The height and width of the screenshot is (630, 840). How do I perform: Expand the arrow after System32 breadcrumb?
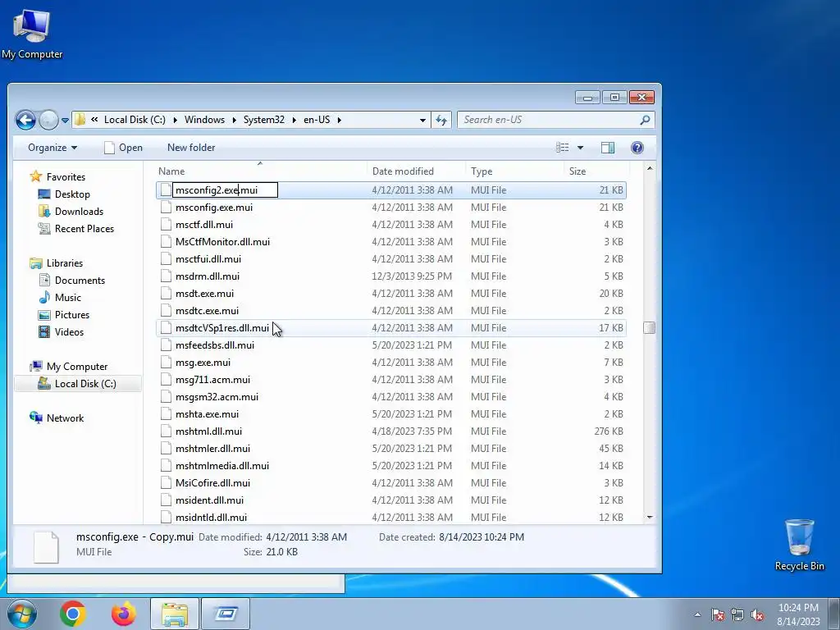[x=294, y=120]
